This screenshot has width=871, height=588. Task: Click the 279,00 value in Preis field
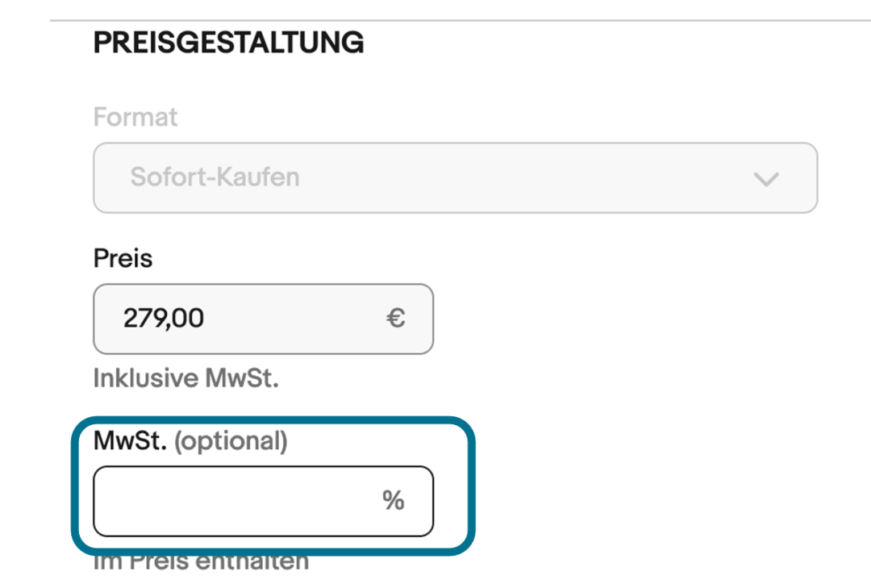(x=164, y=319)
